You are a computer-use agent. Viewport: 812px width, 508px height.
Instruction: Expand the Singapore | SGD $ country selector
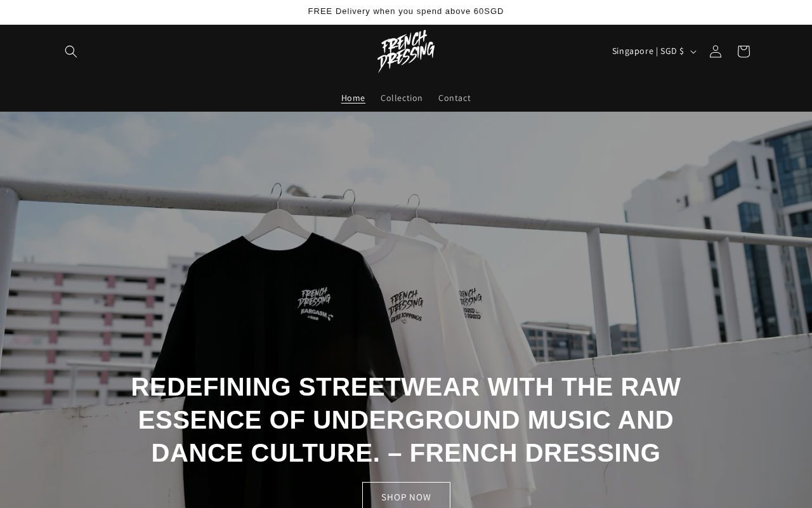point(653,51)
